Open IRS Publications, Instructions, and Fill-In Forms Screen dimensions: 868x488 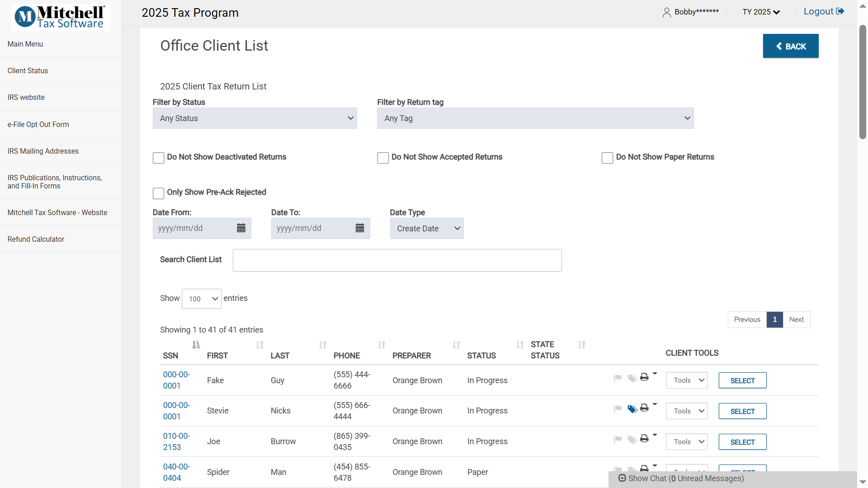pos(61,182)
